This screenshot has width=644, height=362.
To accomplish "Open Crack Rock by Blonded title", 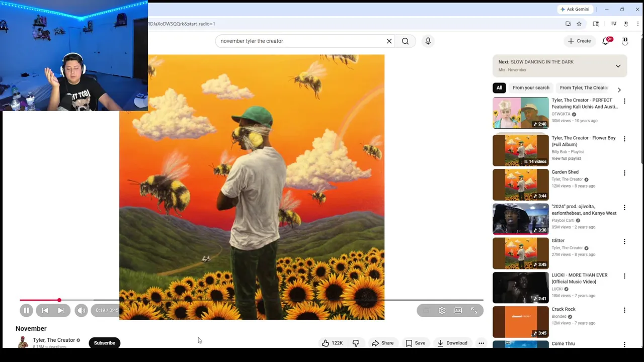I will pos(563,310).
